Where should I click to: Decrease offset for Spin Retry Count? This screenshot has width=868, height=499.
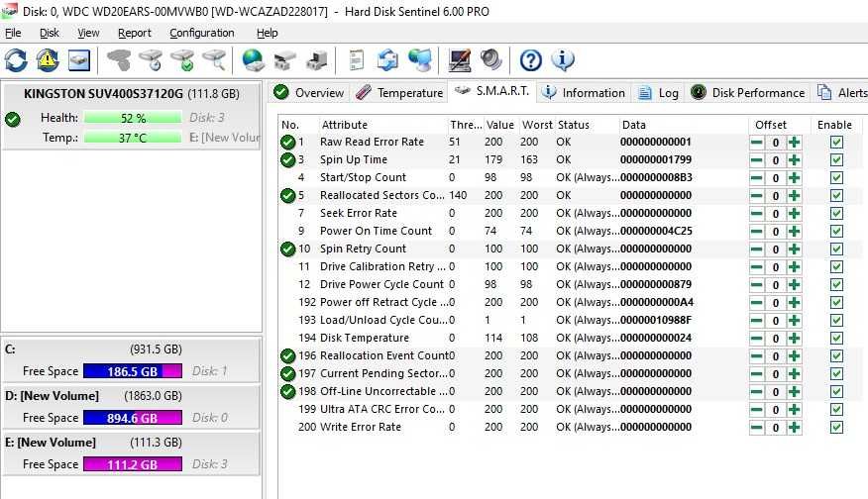click(757, 249)
